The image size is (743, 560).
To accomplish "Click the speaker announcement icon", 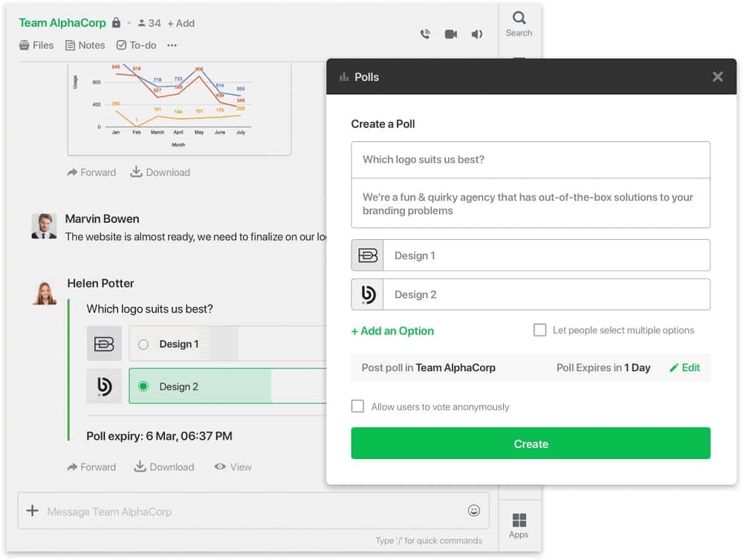I will 477,34.
